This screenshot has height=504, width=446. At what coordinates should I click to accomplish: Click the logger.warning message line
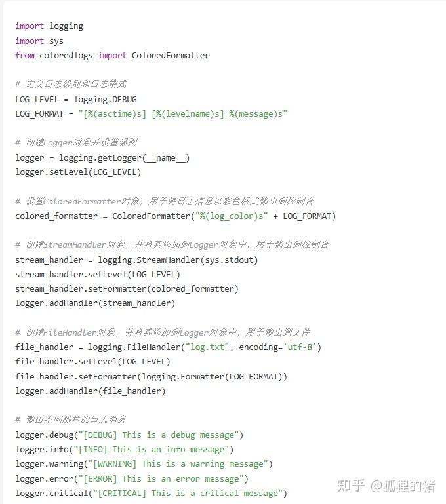point(144,464)
